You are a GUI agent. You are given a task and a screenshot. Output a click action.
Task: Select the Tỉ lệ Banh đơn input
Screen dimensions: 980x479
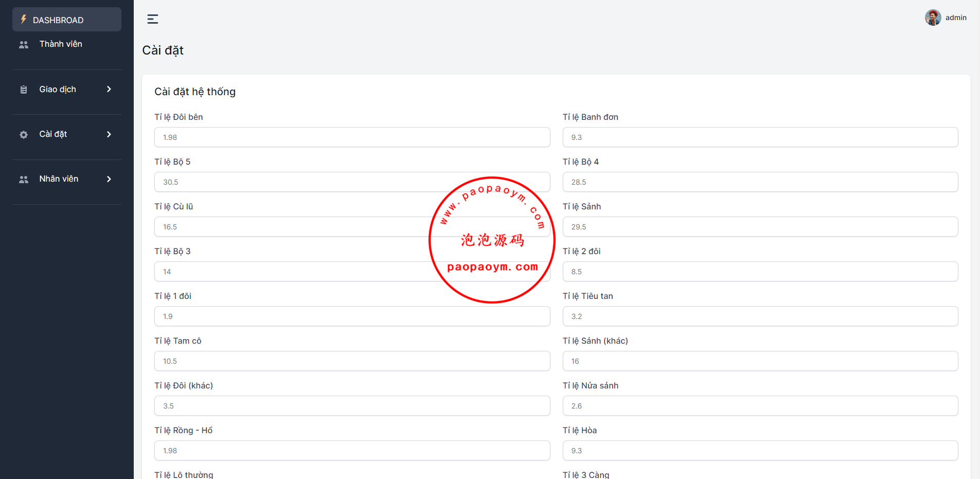tap(760, 137)
